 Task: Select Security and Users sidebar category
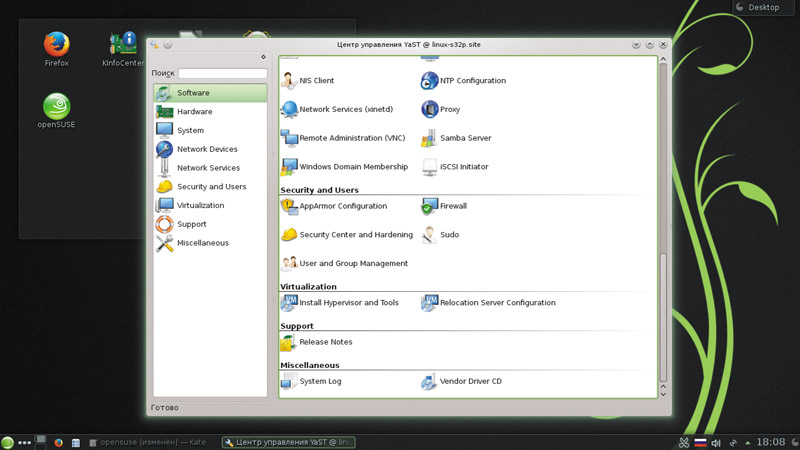point(210,187)
